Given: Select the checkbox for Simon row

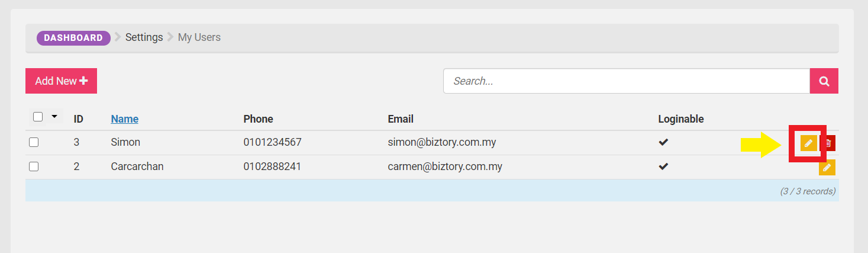Looking at the screenshot, I should pos(34,142).
